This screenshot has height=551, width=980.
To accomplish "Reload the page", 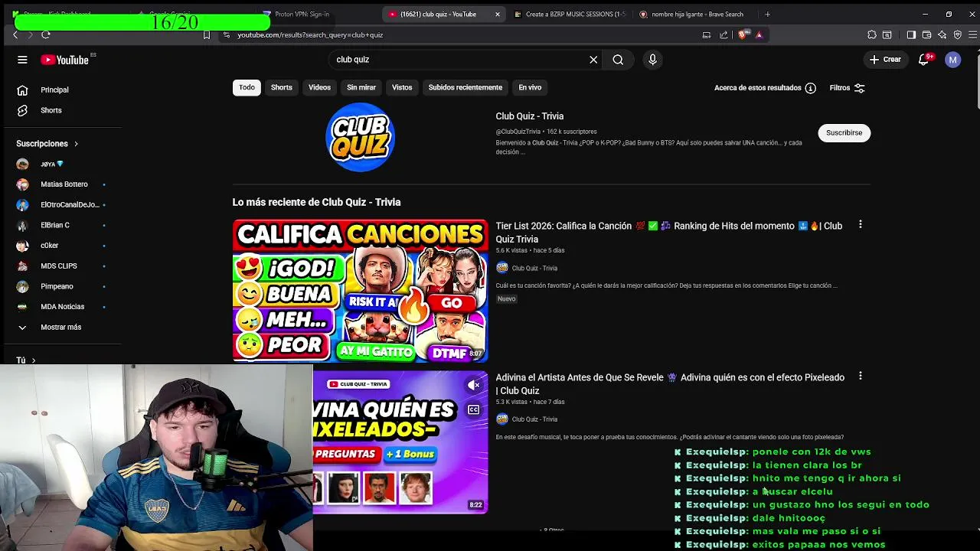I will (x=46, y=34).
